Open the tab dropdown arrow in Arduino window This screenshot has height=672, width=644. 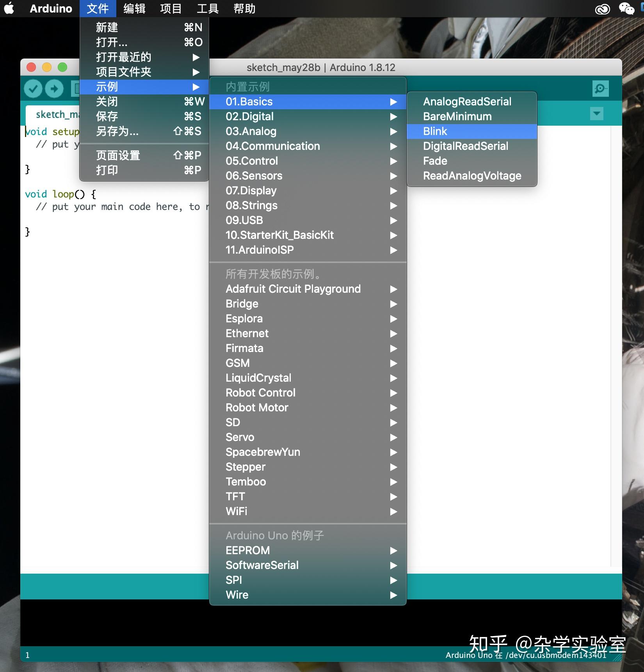click(x=596, y=114)
